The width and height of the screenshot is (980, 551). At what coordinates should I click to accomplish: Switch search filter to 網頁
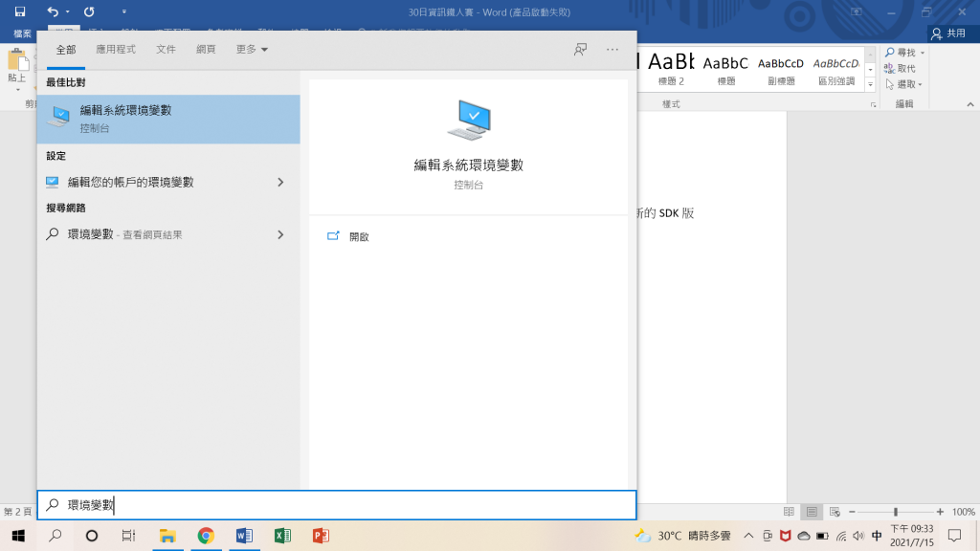pos(206,50)
